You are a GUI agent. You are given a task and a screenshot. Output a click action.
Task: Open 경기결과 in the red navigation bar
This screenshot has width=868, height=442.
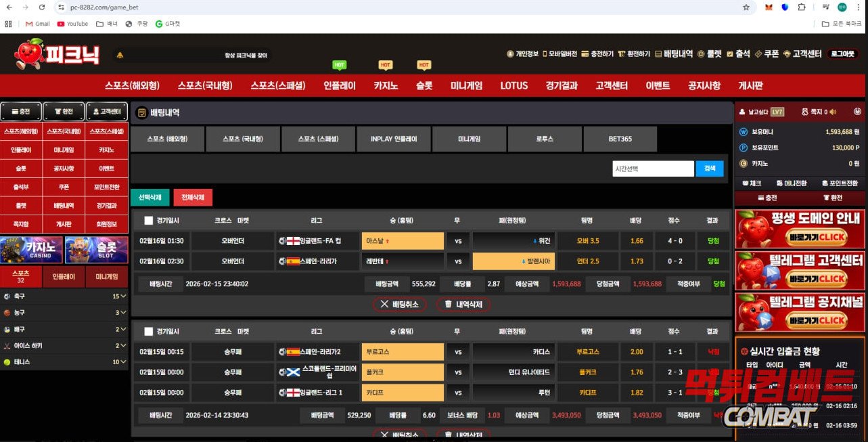[x=562, y=86]
